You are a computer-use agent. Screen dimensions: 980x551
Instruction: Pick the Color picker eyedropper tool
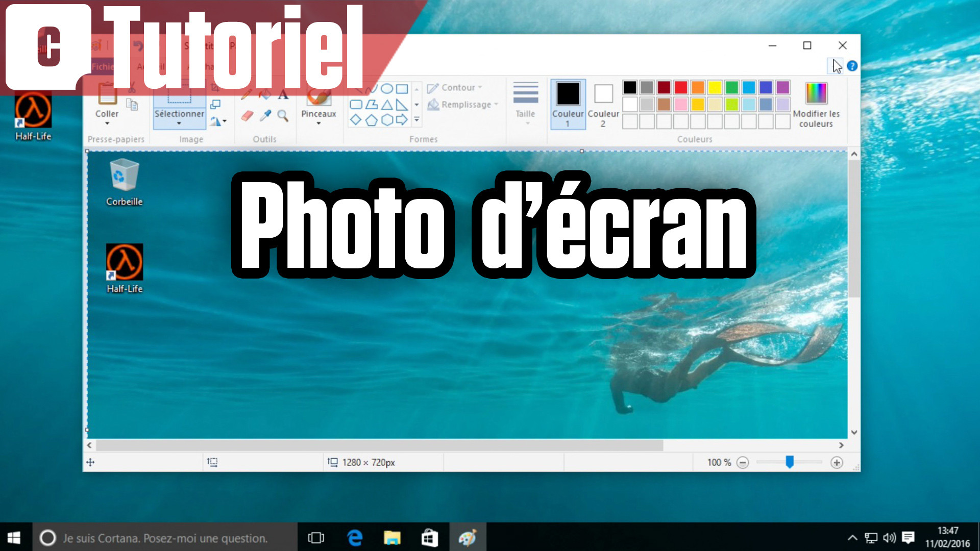coord(265,116)
